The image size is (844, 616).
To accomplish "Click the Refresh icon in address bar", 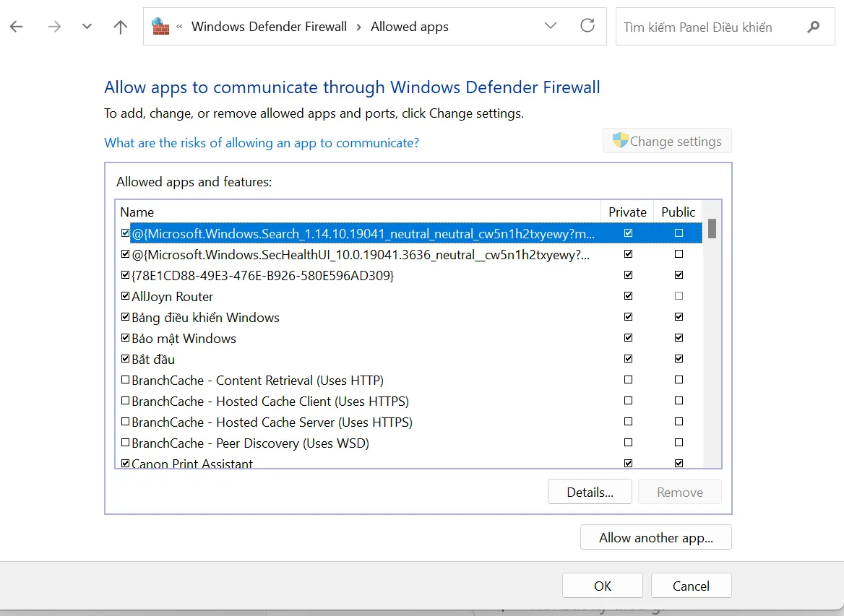I will coord(587,27).
